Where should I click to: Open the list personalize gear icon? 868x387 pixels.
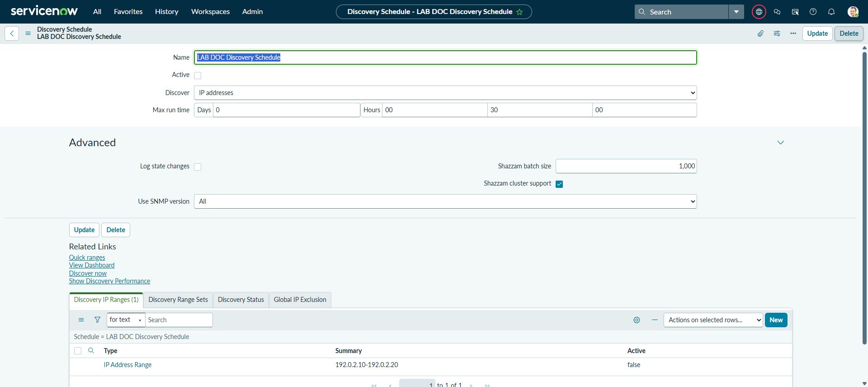637,320
